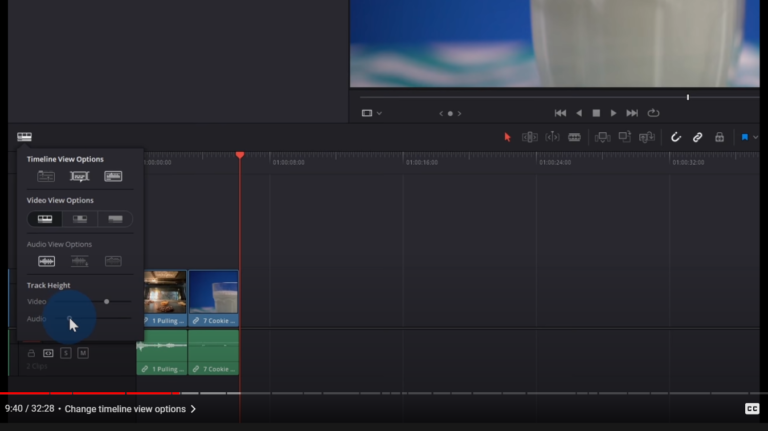Select the Blade Edit Mode tool
This screenshot has height=431, width=768.
pos(575,137)
